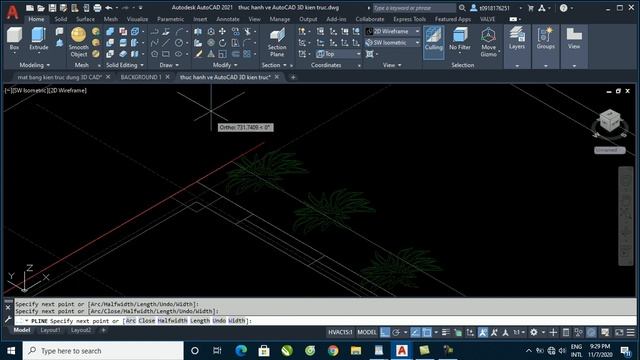
Task: Switch to BACKGROUND 1 drawing tab
Action: 141,77
